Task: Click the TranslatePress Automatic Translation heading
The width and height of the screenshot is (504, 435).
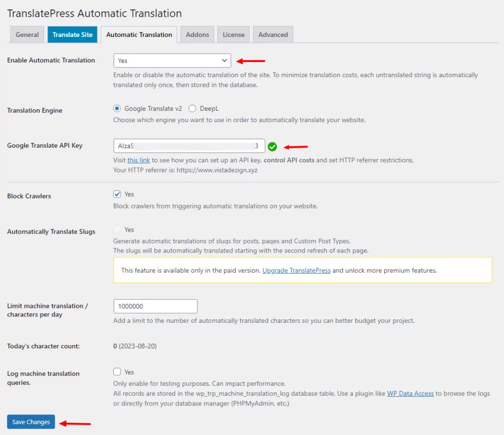Action: pyautogui.click(x=94, y=13)
